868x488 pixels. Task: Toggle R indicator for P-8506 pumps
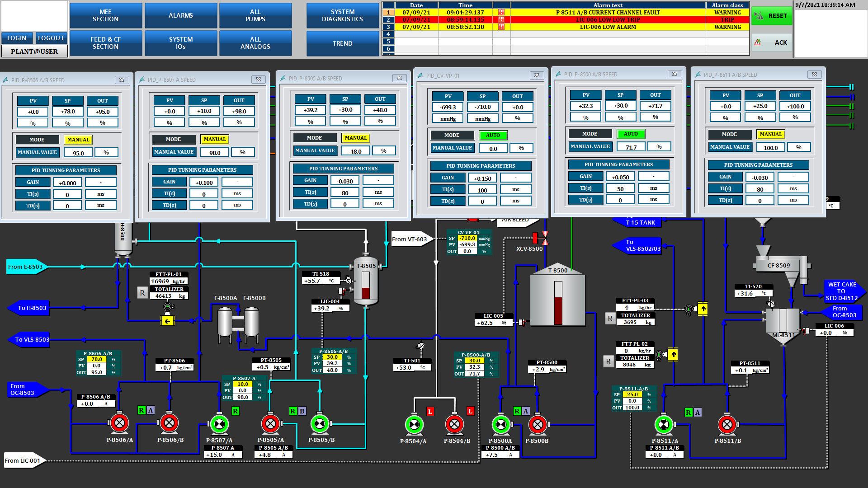pos(142,410)
